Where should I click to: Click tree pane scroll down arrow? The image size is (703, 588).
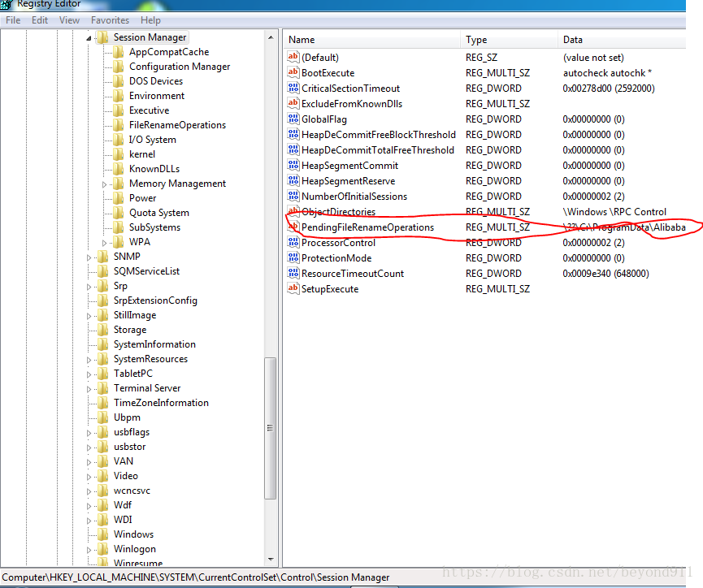(271, 559)
